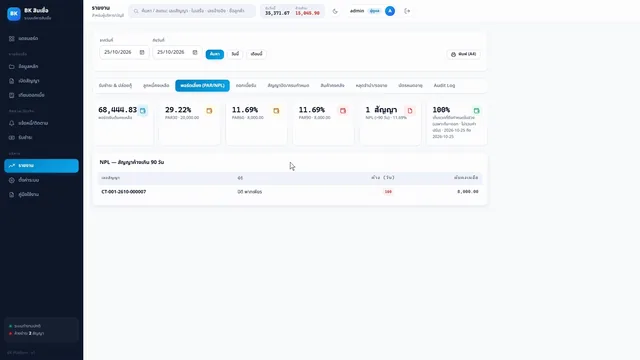Viewport: 640px width, 360px height.
Task: Click the contract number column header
Action: point(111,178)
